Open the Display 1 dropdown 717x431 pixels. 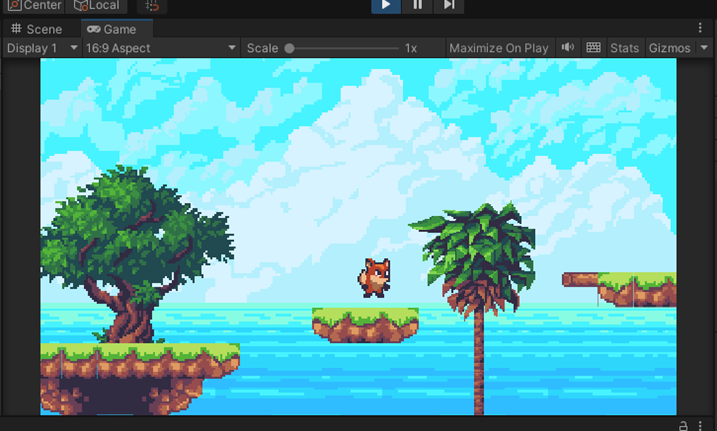tap(42, 48)
